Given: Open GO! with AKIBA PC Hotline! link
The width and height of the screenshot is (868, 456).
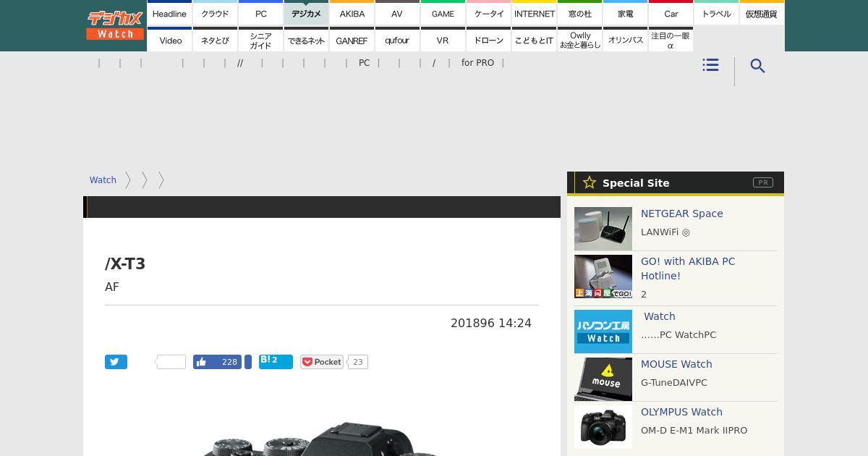Looking at the screenshot, I should tap(688, 269).
